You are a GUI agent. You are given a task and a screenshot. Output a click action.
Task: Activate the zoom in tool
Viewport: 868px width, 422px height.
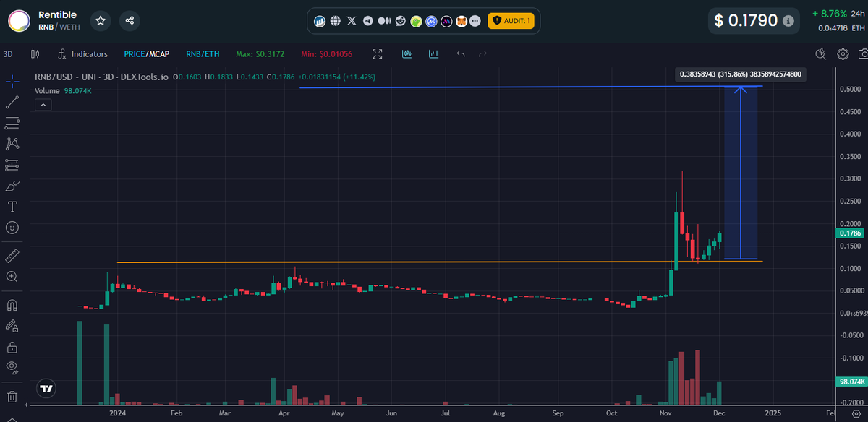(x=12, y=277)
